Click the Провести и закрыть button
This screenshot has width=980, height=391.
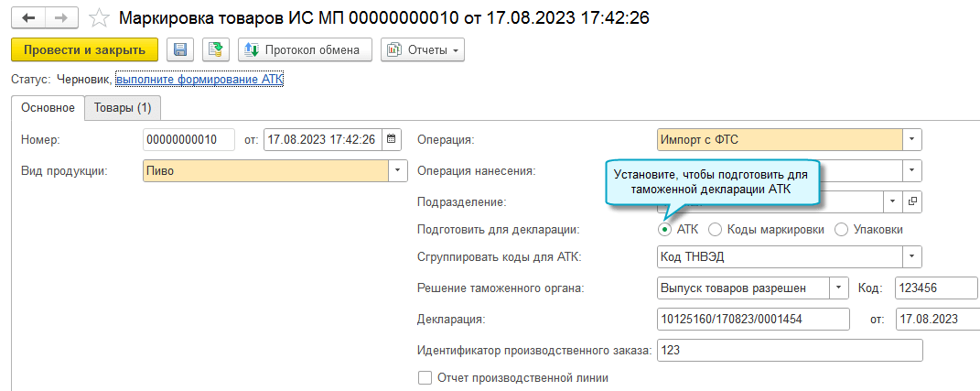pos(84,49)
